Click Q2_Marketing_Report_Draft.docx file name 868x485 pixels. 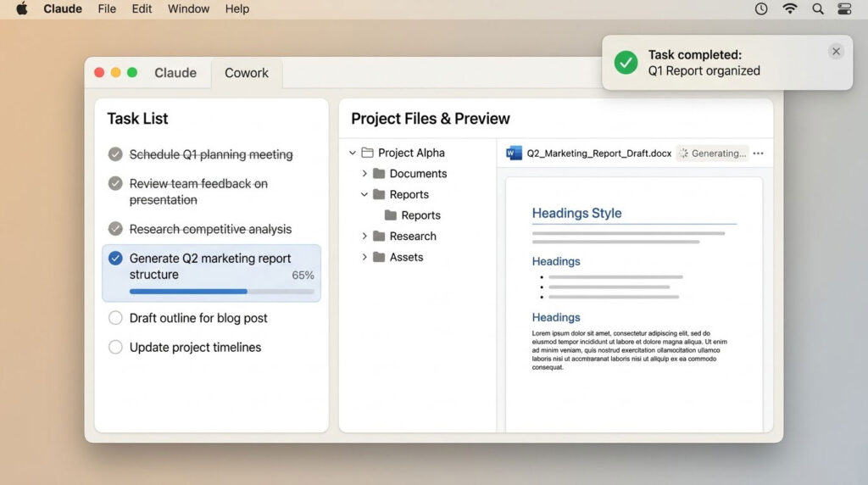click(599, 153)
